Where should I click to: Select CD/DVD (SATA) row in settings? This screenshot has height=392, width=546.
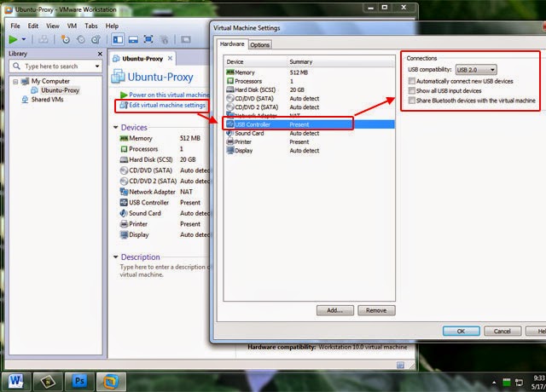309,99
